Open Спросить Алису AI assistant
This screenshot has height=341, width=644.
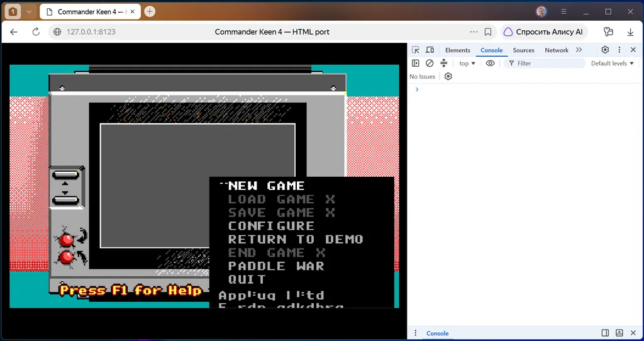click(x=543, y=31)
